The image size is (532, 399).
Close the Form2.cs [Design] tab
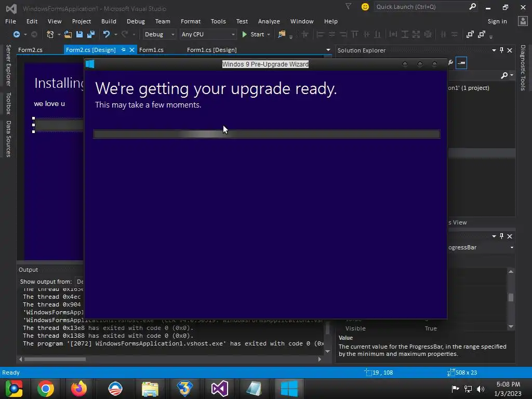[x=132, y=50]
